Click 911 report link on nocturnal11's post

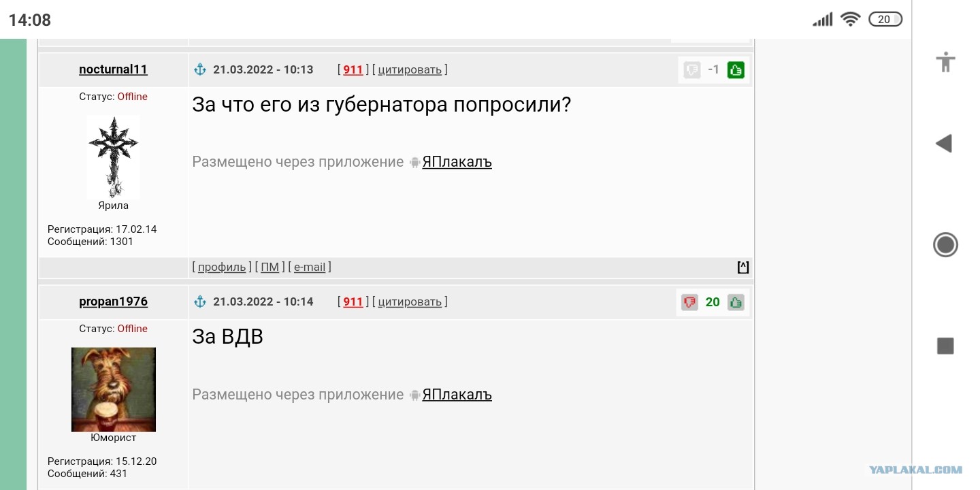353,69
